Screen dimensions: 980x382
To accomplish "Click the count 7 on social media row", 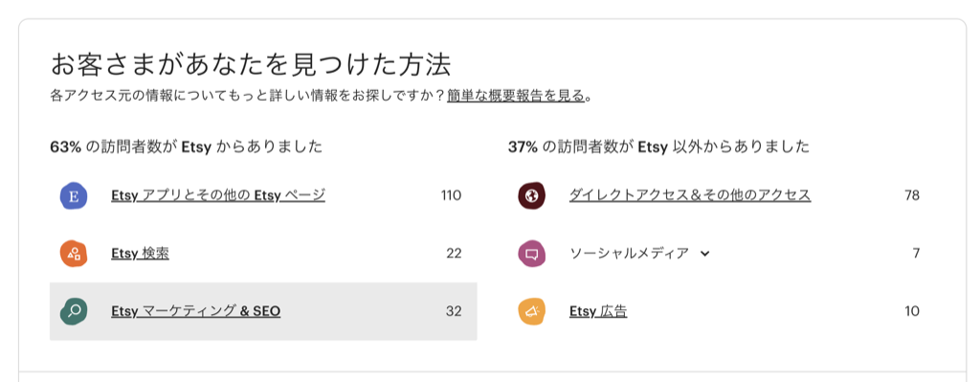I will click(916, 253).
